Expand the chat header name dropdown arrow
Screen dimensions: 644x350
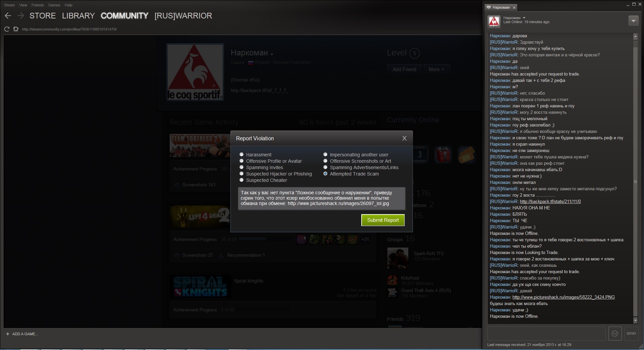point(524,18)
